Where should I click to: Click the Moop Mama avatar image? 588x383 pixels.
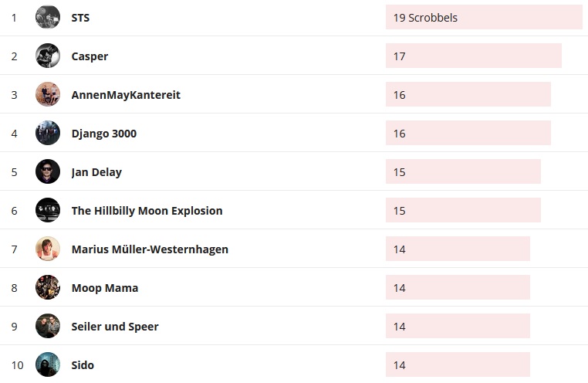click(x=48, y=287)
